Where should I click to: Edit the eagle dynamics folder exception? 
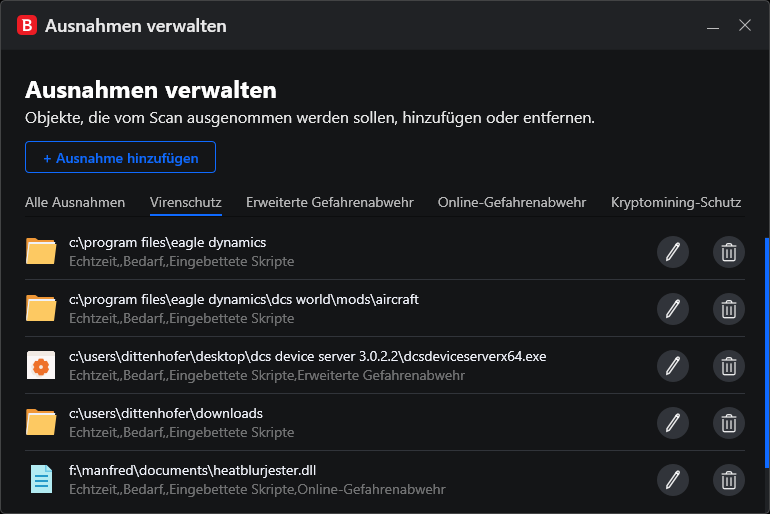673,252
